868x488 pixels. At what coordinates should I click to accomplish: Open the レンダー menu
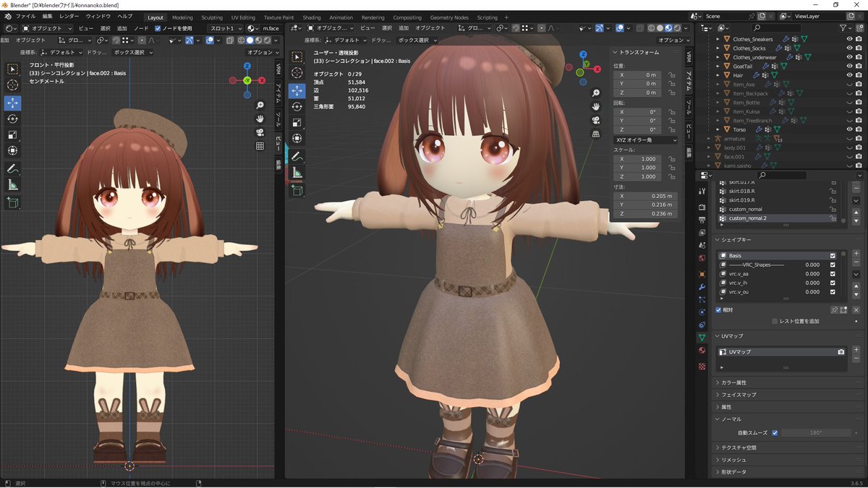(x=69, y=16)
